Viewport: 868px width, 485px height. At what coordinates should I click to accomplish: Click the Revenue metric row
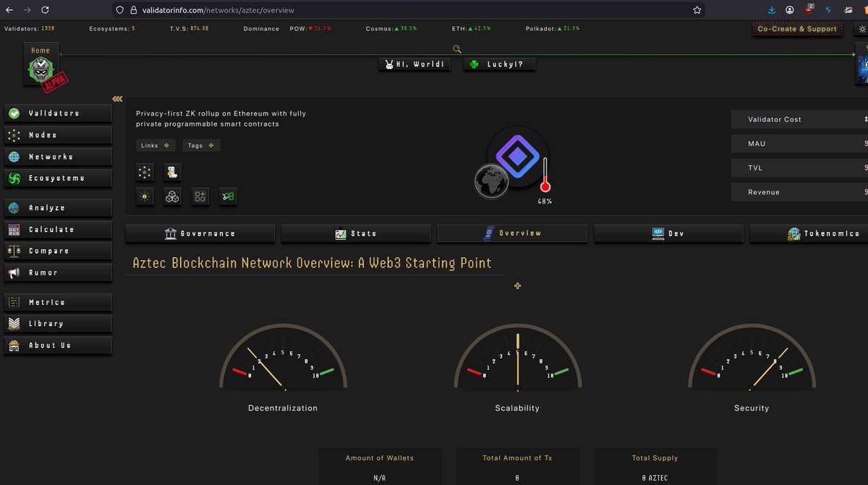(x=799, y=192)
